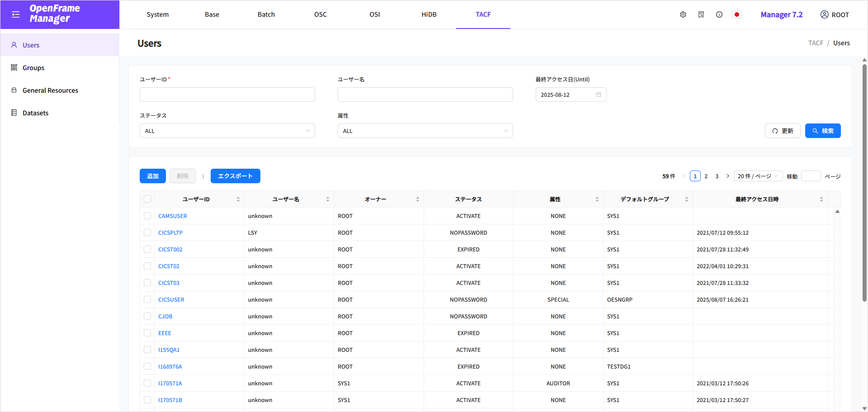Open settings via the gear icon
The width and height of the screenshot is (868, 412).
click(683, 14)
